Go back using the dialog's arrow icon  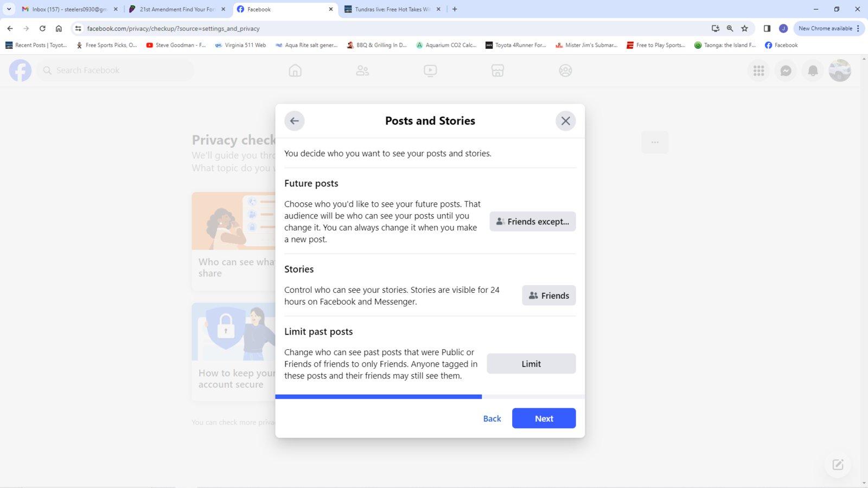(x=294, y=121)
